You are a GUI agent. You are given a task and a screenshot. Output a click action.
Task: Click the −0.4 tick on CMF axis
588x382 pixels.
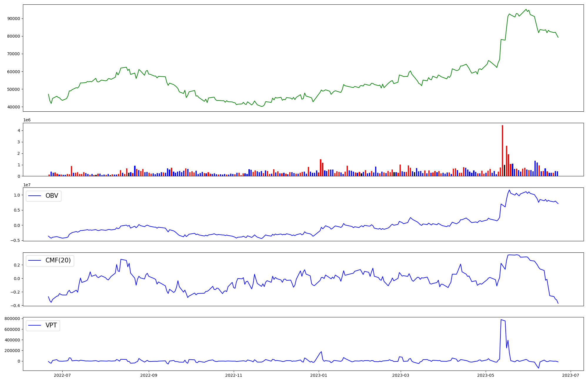pos(15,306)
